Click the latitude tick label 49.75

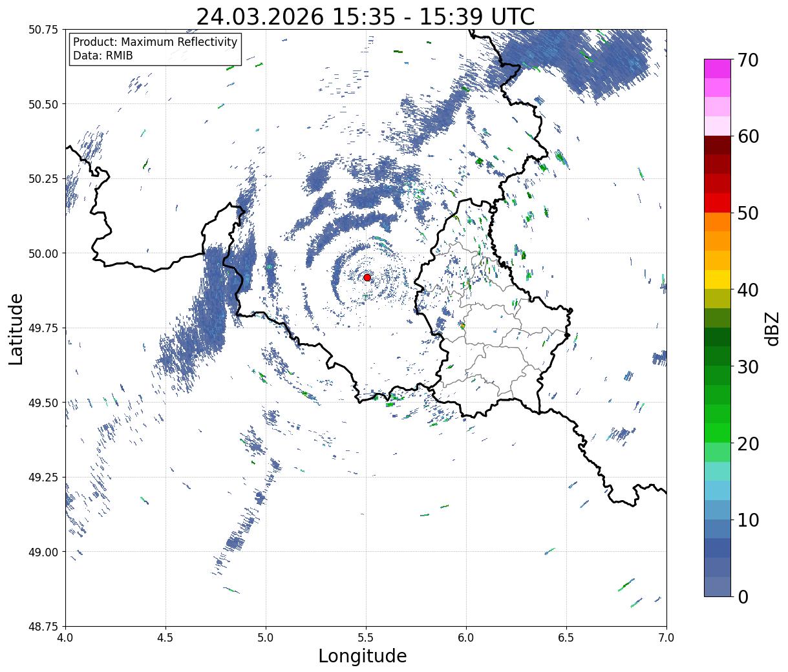(x=43, y=328)
